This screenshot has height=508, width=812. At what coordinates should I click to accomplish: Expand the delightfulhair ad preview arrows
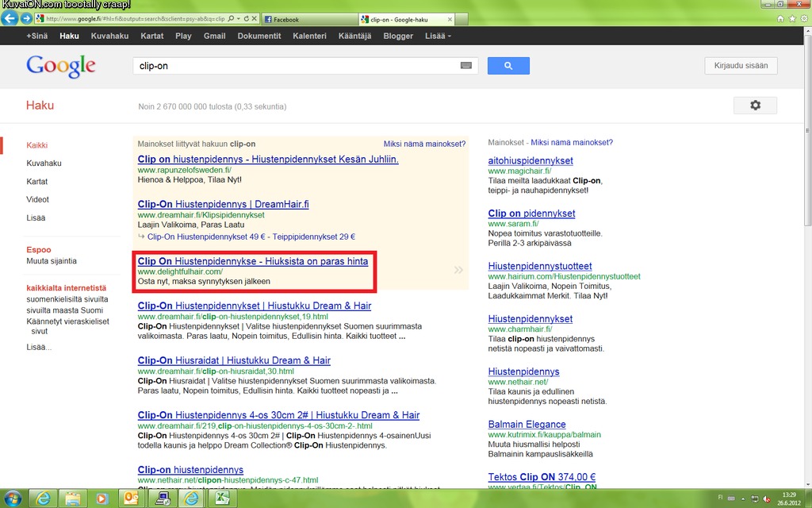click(458, 270)
